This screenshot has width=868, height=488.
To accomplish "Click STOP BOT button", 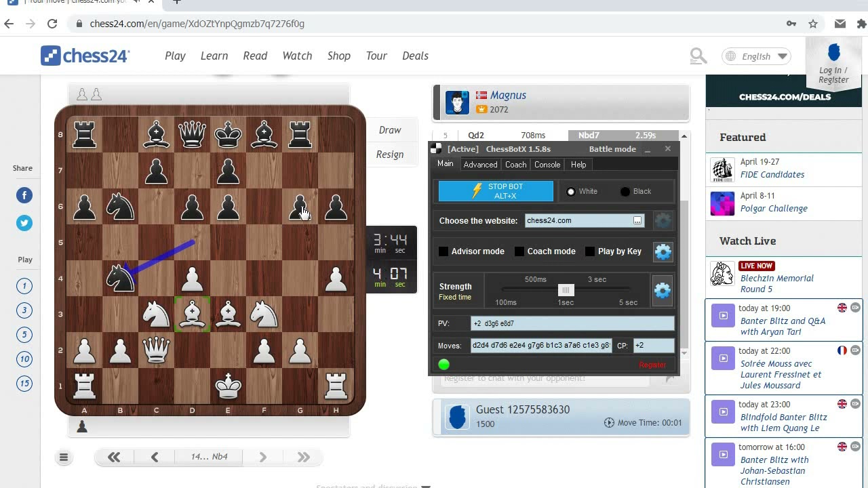I will pos(496,191).
